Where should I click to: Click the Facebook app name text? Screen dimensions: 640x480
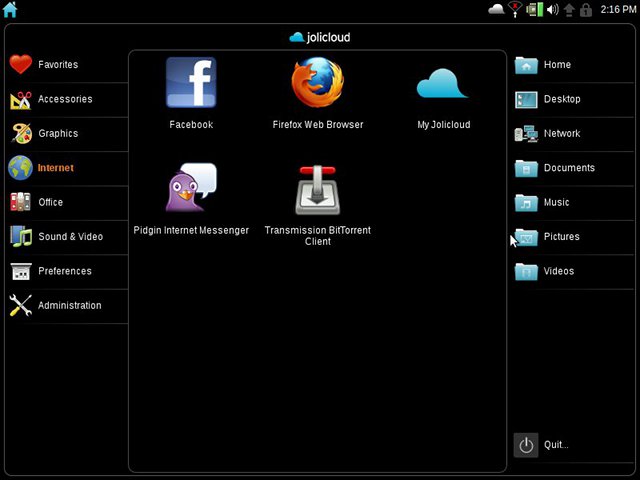pyautogui.click(x=191, y=124)
